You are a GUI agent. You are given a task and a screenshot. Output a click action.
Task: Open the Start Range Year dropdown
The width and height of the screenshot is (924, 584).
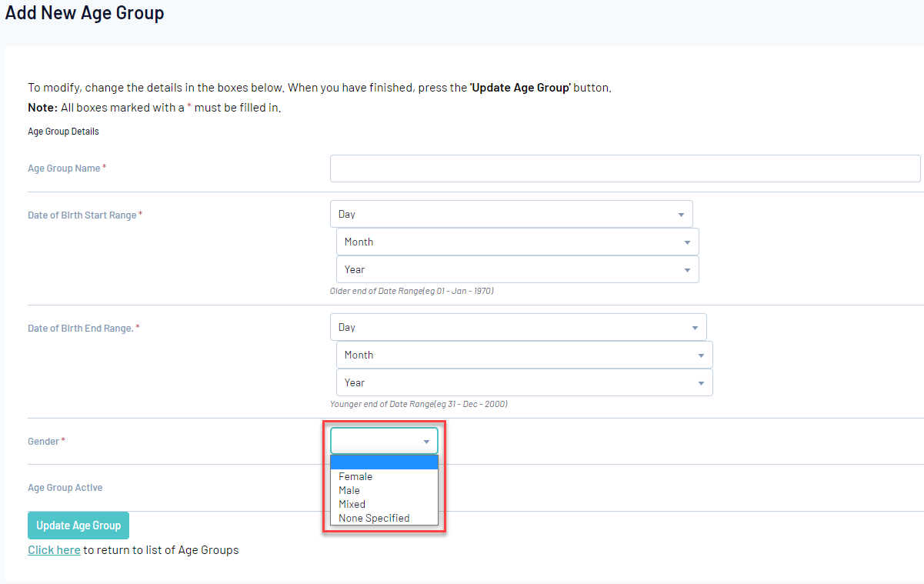(x=518, y=269)
